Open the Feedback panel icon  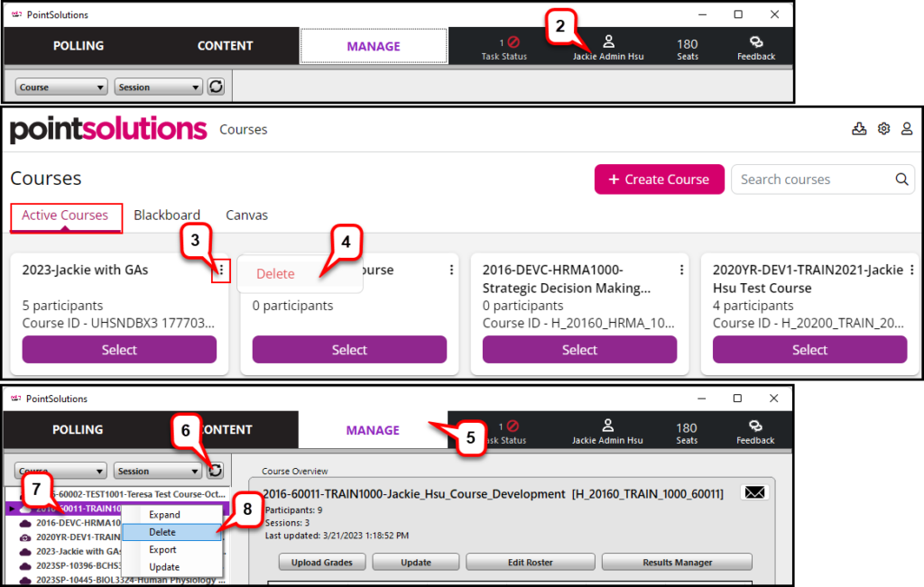[755, 45]
